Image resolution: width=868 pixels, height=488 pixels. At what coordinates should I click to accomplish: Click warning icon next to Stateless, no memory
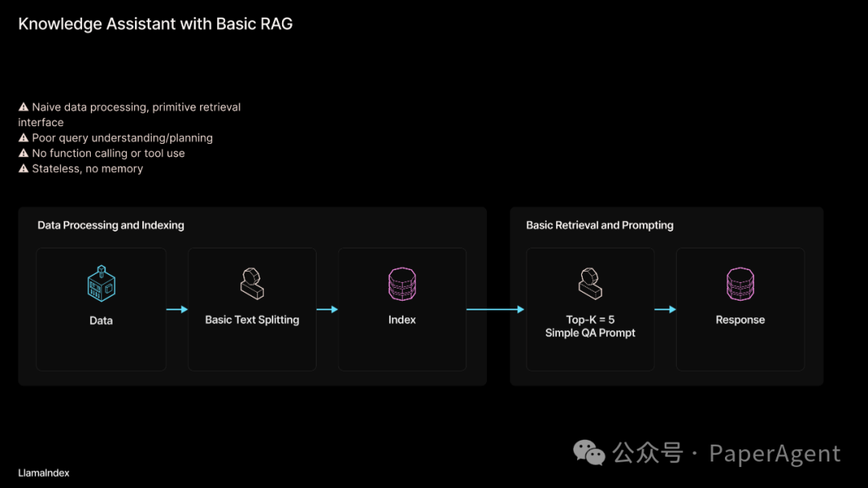tap(23, 169)
